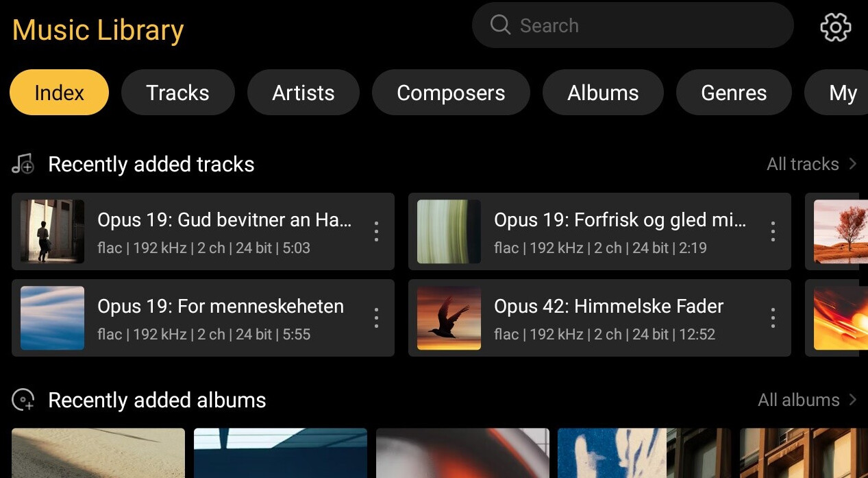868x478 pixels.
Task: Switch to the Artists tab
Action: pyautogui.click(x=303, y=93)
